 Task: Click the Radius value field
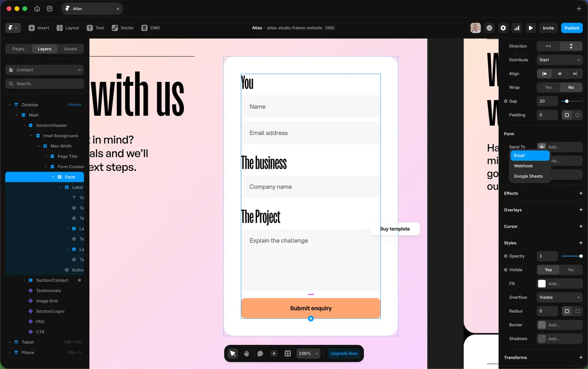pyautogui.click(x=547, y=311)
